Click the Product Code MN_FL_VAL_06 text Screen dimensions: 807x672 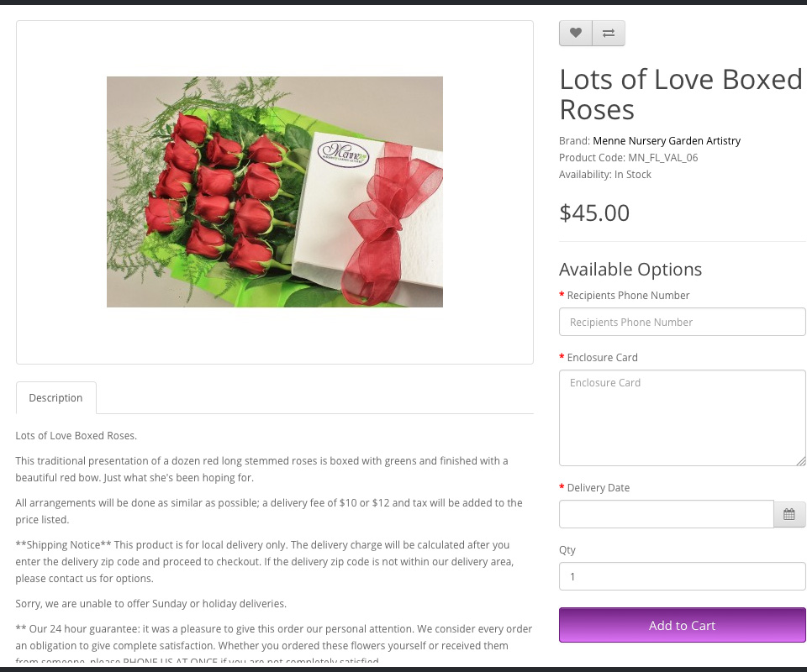[628, 158]
